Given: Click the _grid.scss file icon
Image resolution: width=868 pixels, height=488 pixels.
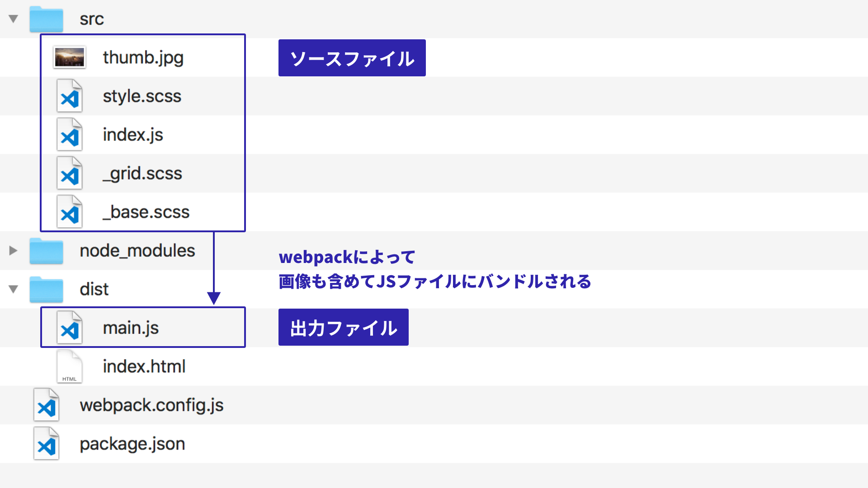Looking at the screenshot, I should click(69, 173).
